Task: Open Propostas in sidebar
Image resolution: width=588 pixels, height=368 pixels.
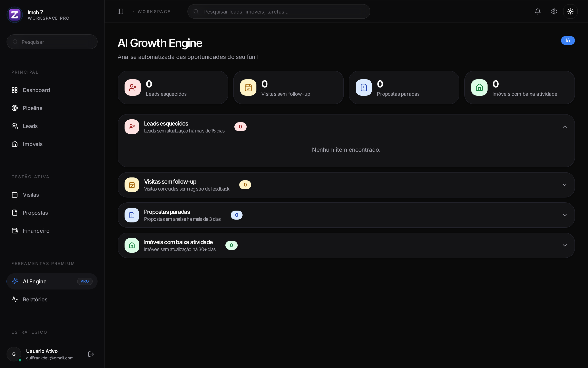Action: (x=52, y=213)
